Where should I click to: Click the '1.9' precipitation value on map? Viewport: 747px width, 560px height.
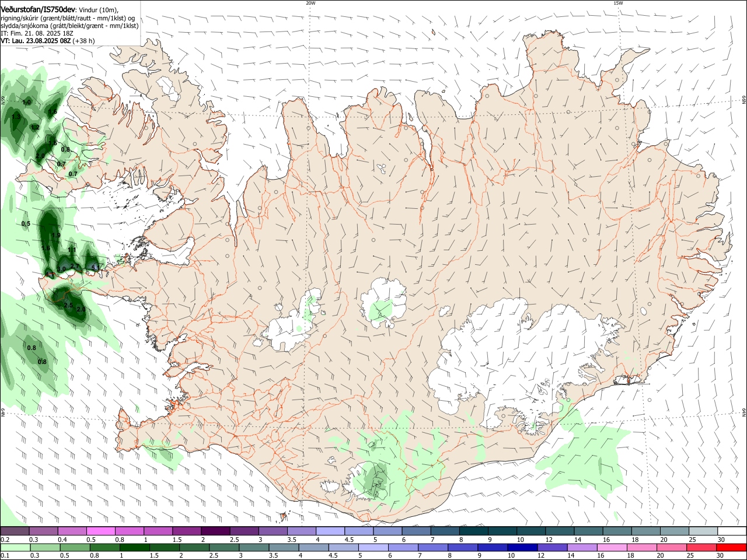click(56, 235)
